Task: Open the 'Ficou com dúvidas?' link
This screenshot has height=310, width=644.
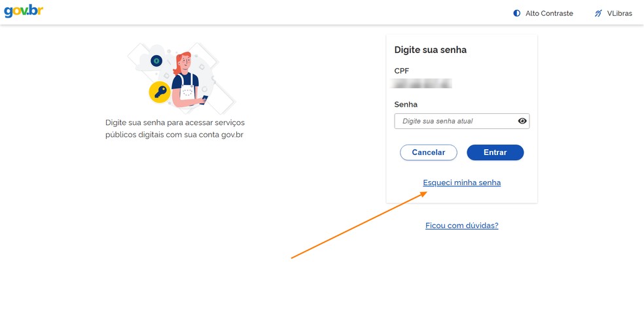Action: 461,226
